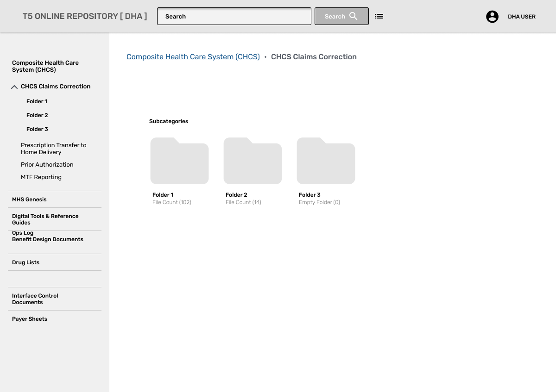Screen dimensions: 556x392
Task: Open the user account avatar icon
Action: click(492, 17)
